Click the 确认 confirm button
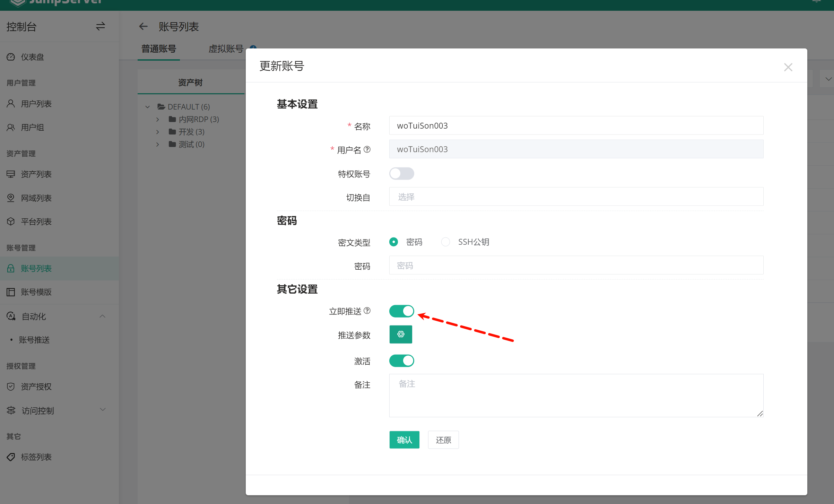Viewport: 834px width, 504px height. click(404, 440)
